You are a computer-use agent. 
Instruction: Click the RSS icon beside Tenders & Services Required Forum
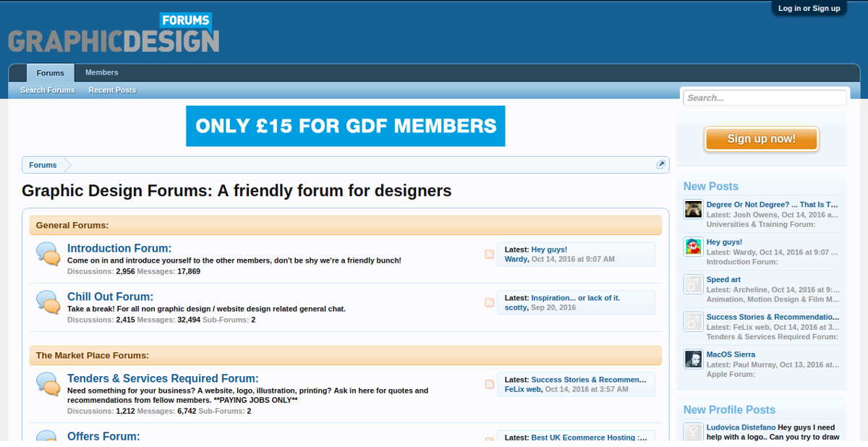(489, 384)
